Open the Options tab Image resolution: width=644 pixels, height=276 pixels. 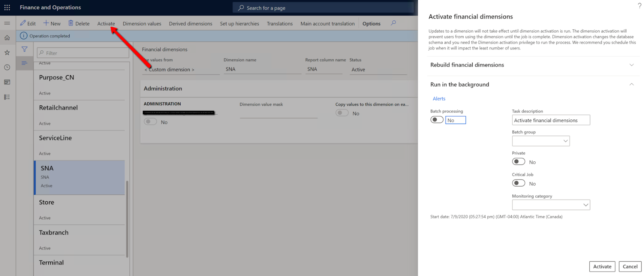click(372, 24)
